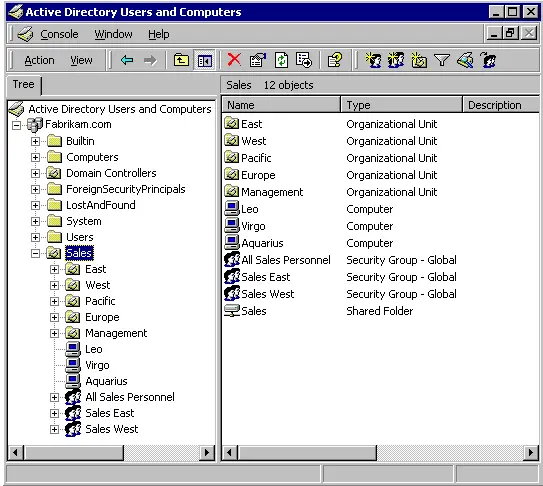Click list pane scroll right arrow
This screenshot has height=486, width=543.
point(531,452)
